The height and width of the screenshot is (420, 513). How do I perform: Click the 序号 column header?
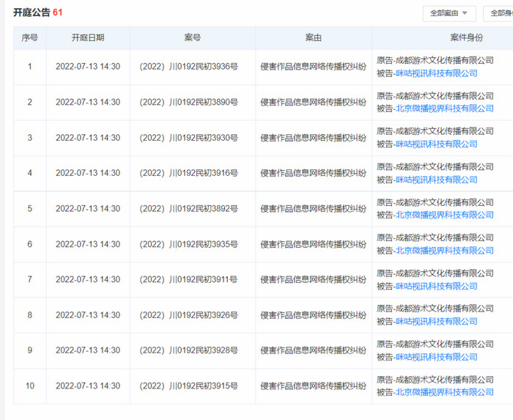coord(29,38)
